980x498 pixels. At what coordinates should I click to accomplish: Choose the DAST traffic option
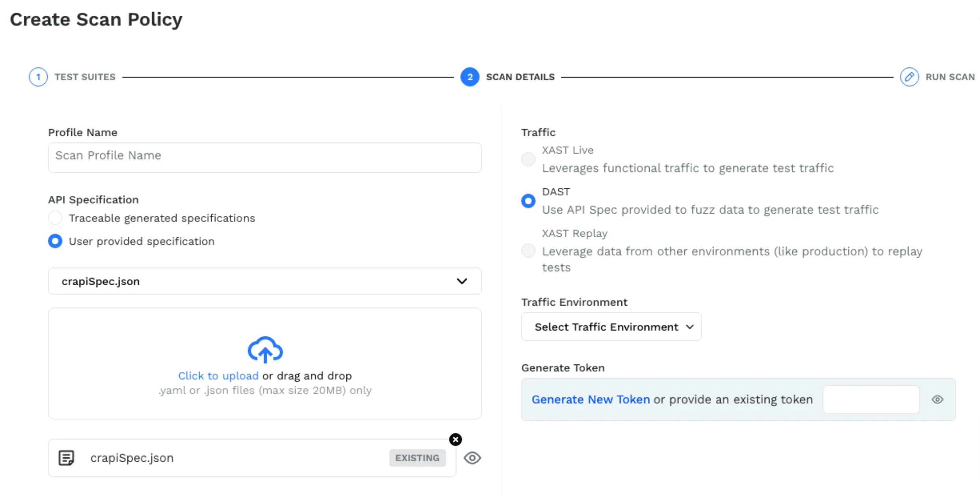coord(528,201)
